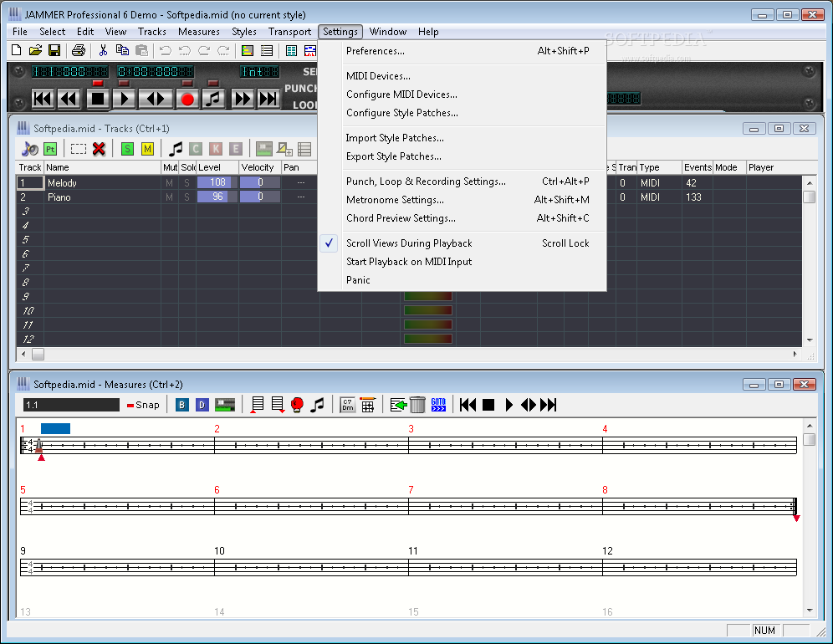
Task: Select Export Style Patches entry
Action: [x=462, y=156]
